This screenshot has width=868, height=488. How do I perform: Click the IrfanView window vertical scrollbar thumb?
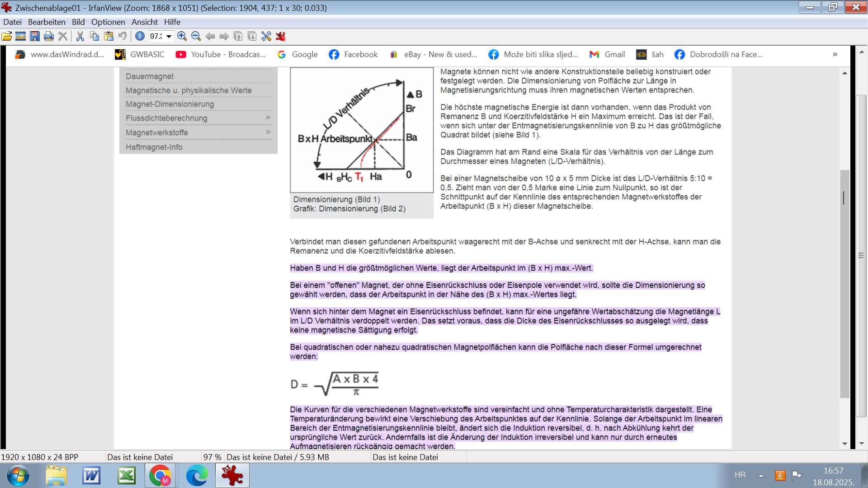point(861,255)
